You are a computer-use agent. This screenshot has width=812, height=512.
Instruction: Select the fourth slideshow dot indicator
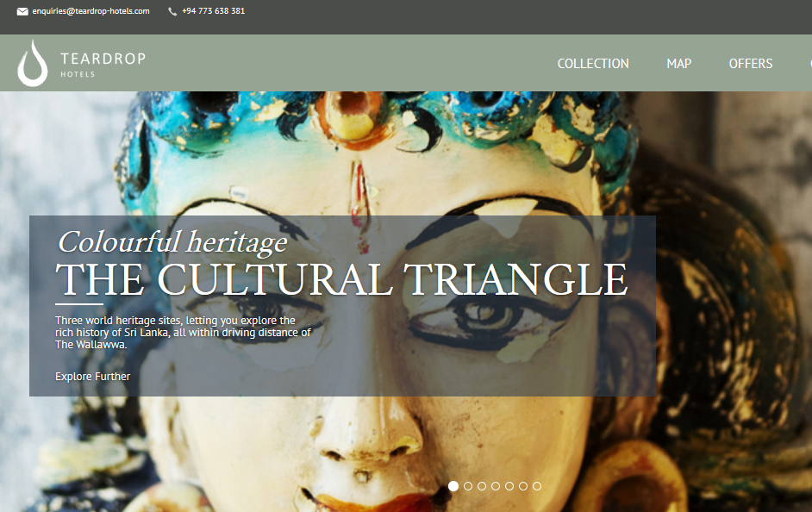(x=496, y=486)
